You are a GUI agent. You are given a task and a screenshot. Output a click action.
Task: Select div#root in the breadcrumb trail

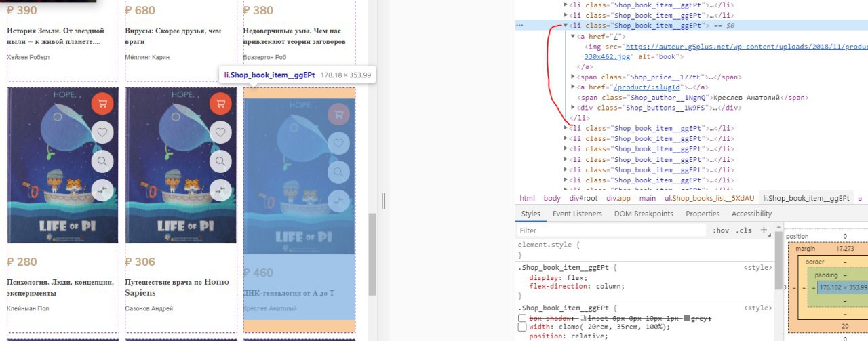583,198
